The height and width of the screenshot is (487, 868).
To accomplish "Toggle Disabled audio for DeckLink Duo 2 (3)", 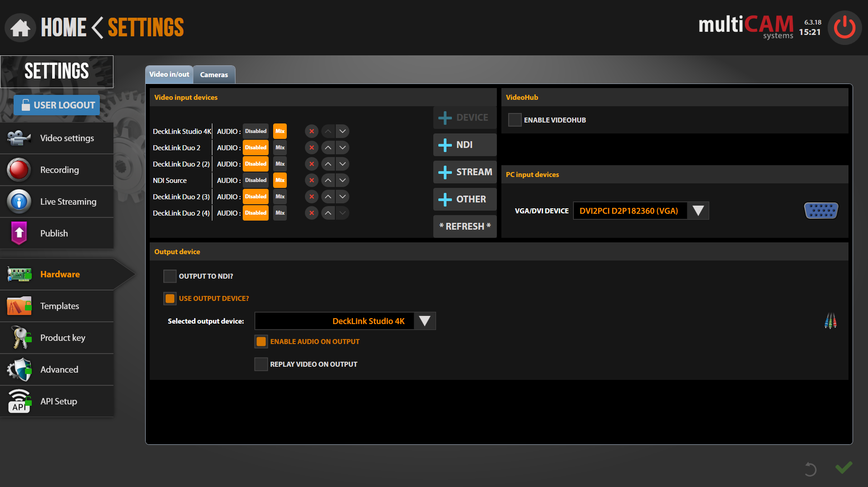I will pos(255,197).
